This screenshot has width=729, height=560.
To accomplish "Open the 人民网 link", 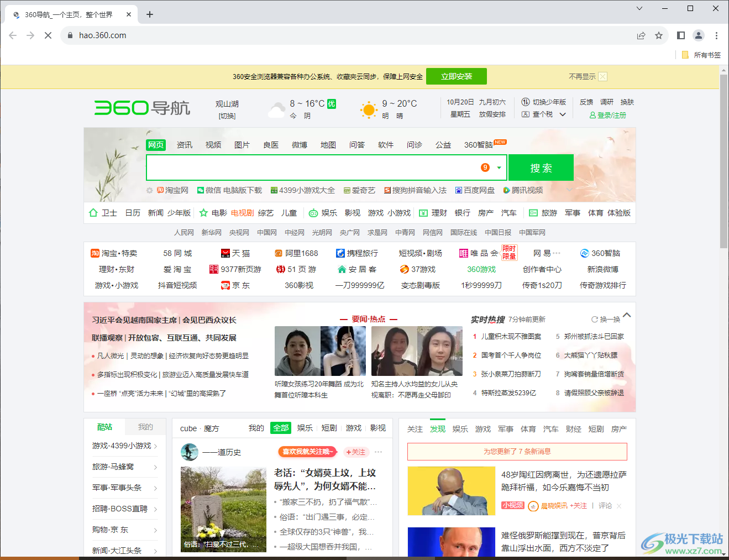I will (184, 233).
